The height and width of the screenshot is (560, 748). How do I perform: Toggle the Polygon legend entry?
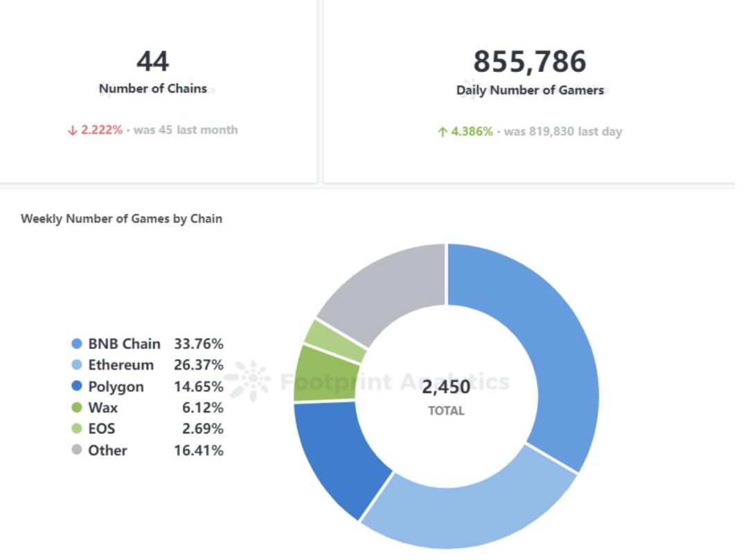click(116, 386)
